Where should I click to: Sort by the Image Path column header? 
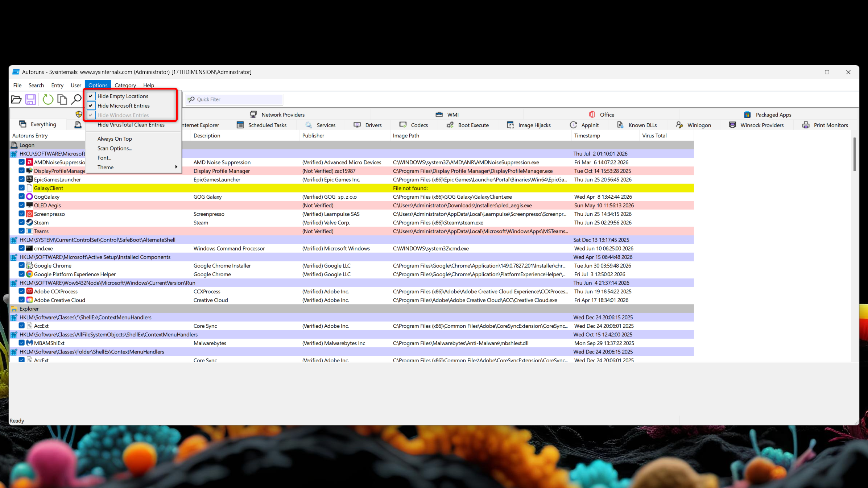(x=480, y=136)
